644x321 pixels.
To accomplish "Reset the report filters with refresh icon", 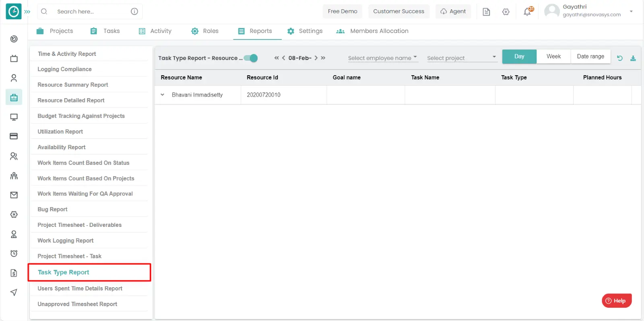I will tap(620, 58).
